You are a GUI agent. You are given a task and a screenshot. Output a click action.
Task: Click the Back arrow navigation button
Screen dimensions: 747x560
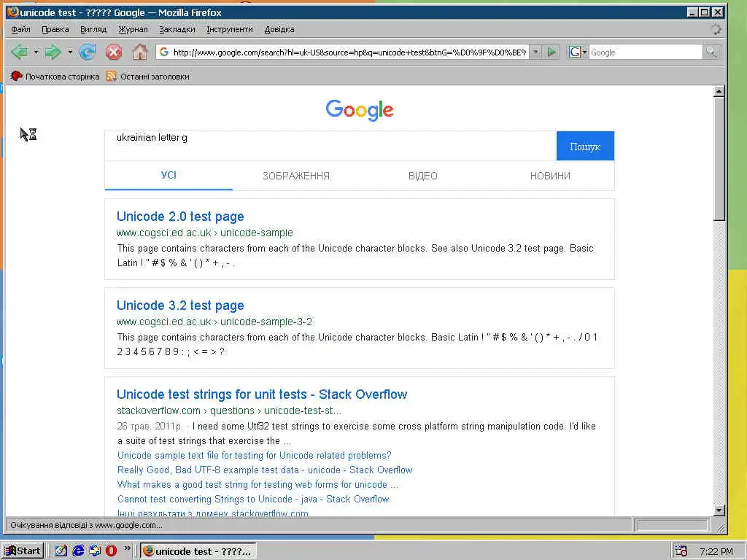pos(19,52)
